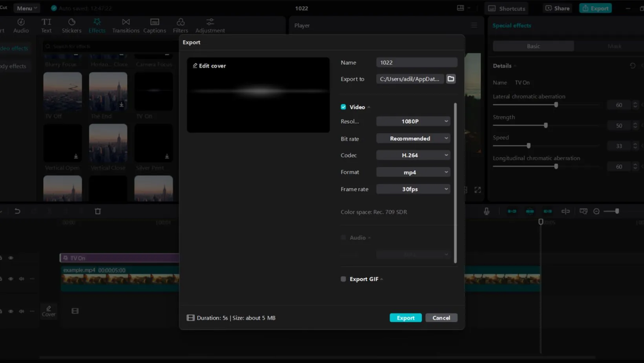Expand the Export GIF section arrow
This screenshot has height=363, width=644.
point(382,279)
